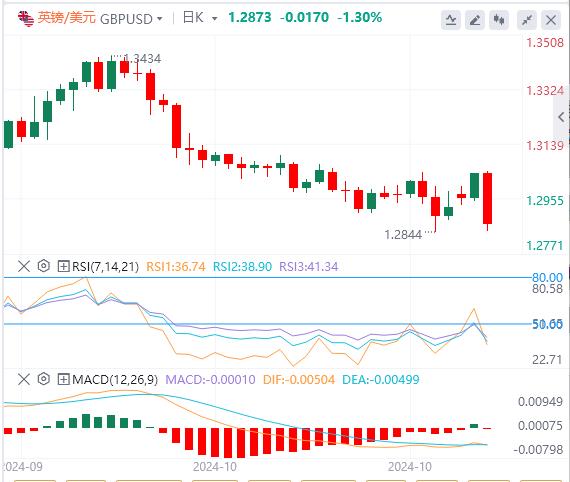Switch the candlestick chart style icon
This screenshot has width=570, height=482.
499,20
